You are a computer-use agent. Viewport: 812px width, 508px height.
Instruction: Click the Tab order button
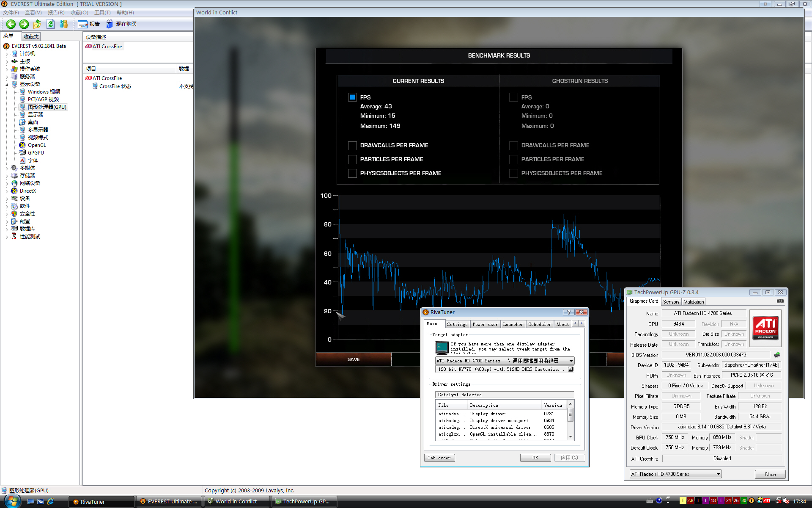[x=439, y=458]
